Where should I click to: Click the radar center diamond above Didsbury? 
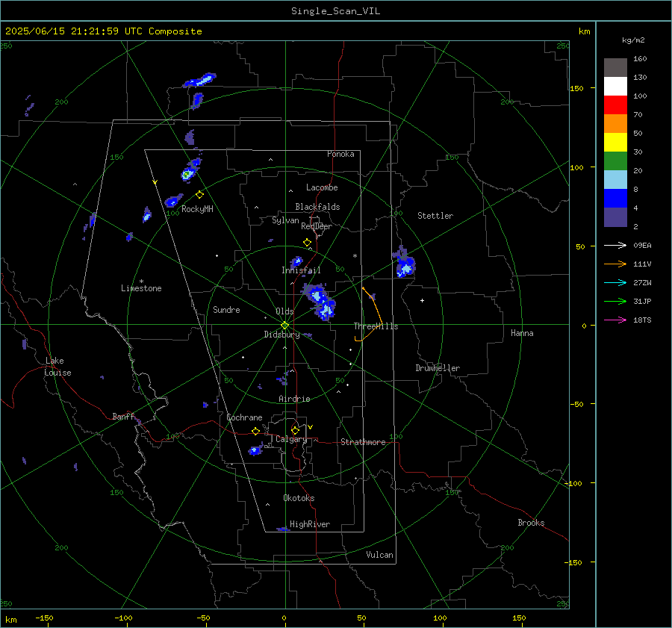click(x=284, y=326)
